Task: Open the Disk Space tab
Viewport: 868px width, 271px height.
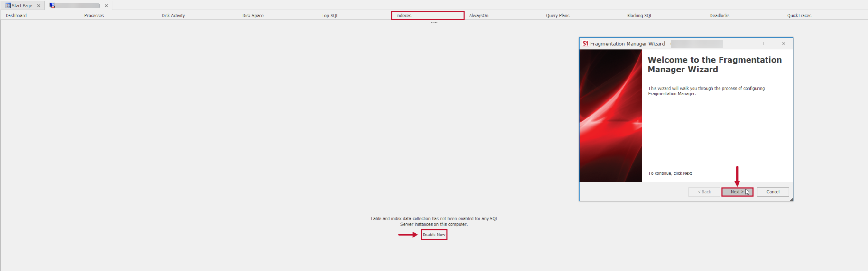Action: point(253,16)
